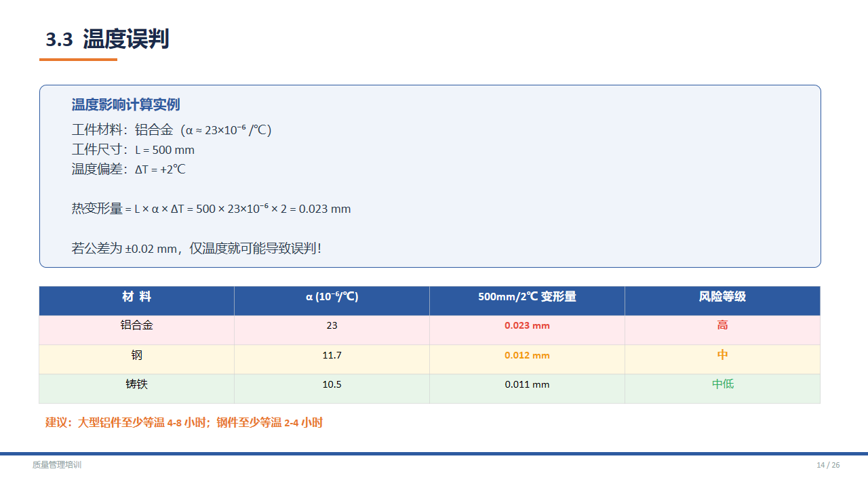Image resolution: width=868 pixels, height=488 pixels.
Task: Click the 工件尺寸 L = 500 mm line
Action: [133, 150]
